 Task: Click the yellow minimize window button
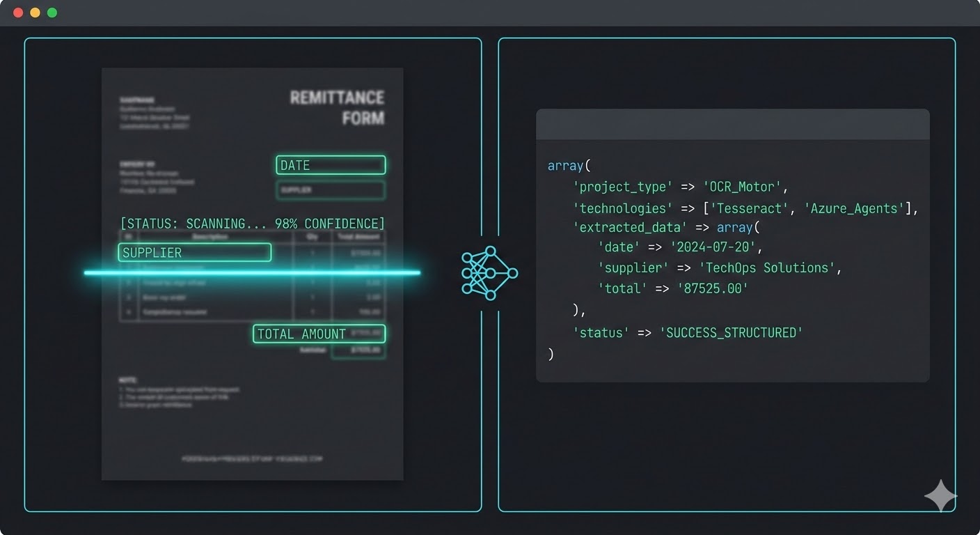[x=35, y=13]
